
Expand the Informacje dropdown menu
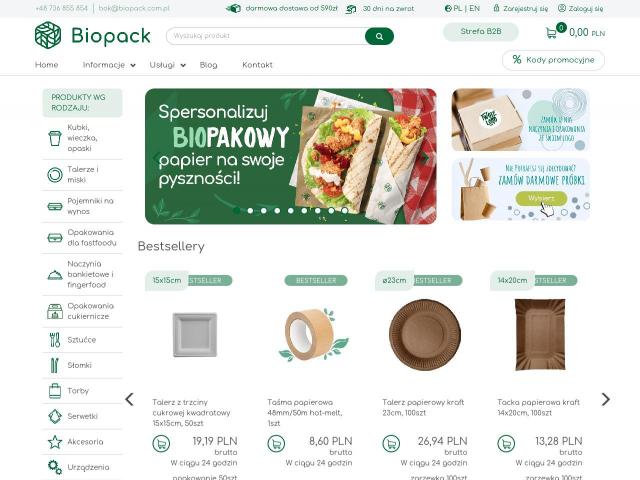[109, 65]
